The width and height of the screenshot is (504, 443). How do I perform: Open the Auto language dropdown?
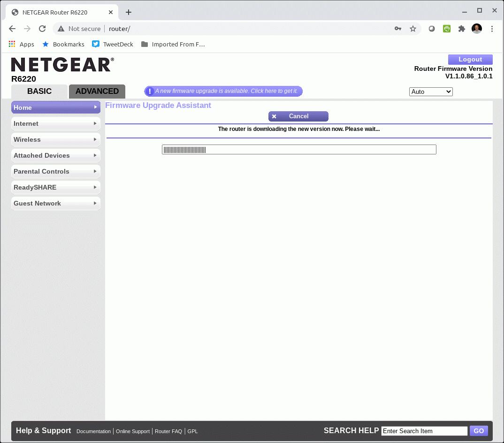(x=431, y=92)
